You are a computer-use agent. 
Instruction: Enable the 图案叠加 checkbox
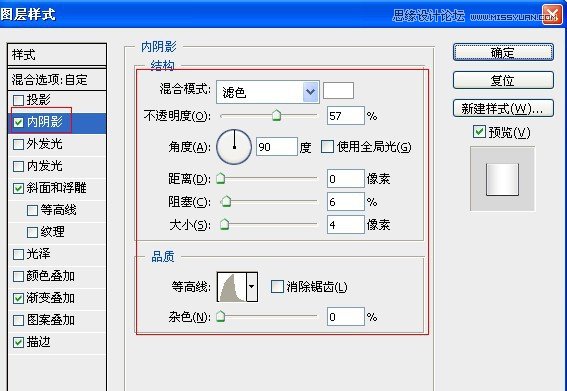(18, 320)
